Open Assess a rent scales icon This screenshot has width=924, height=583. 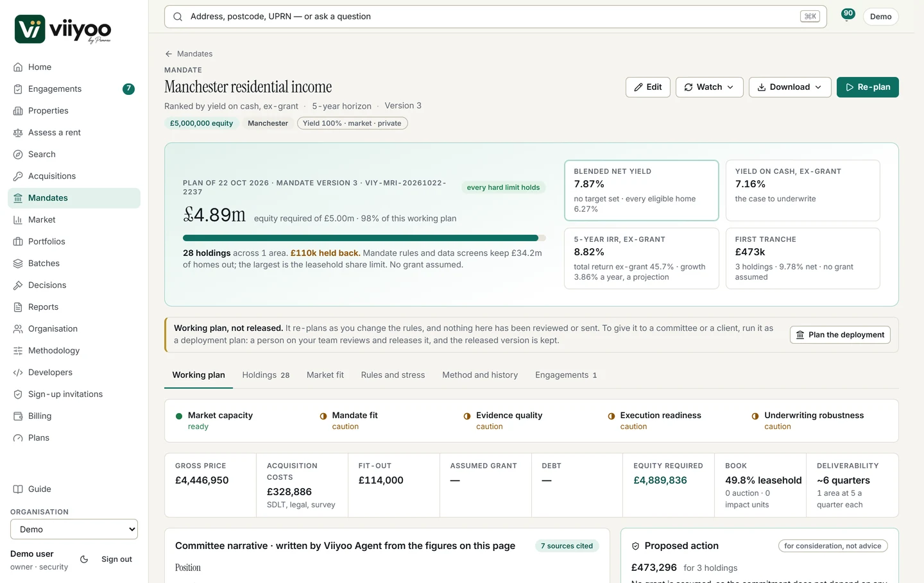coord(18,133)
